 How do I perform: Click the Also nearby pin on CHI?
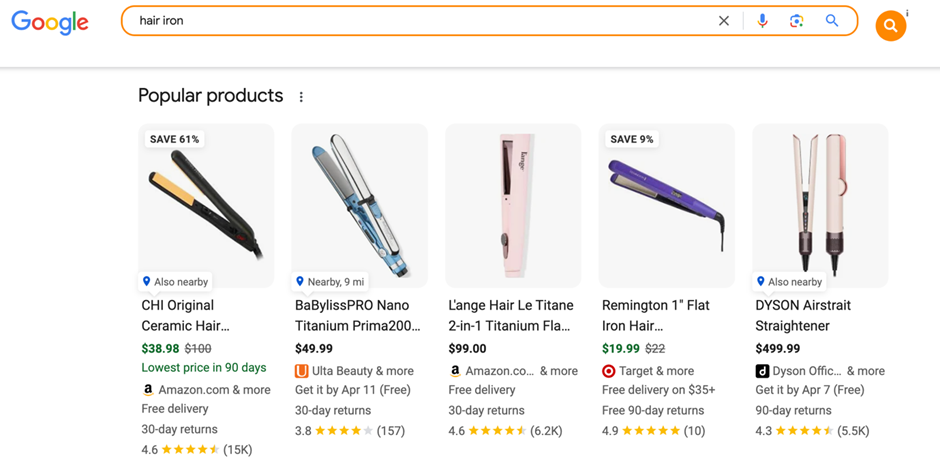click(x=147, y=282)
